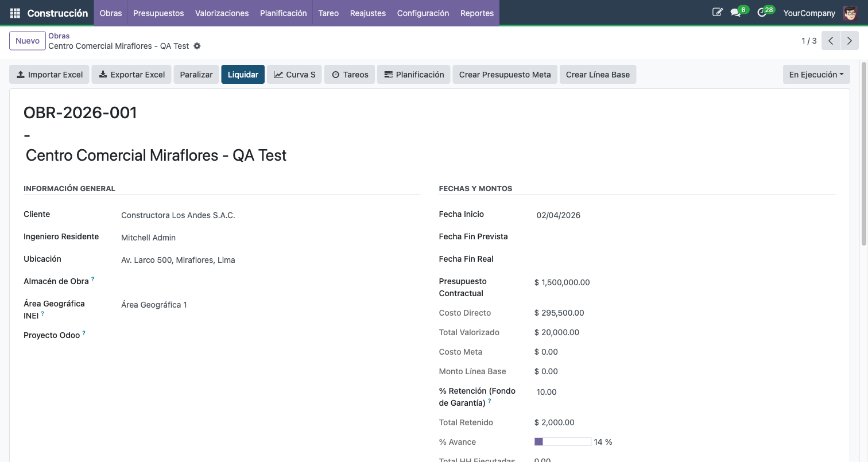Click the % Avance progress bar
This screenshot has width=868, height=462.
click(x=563, y=442)
